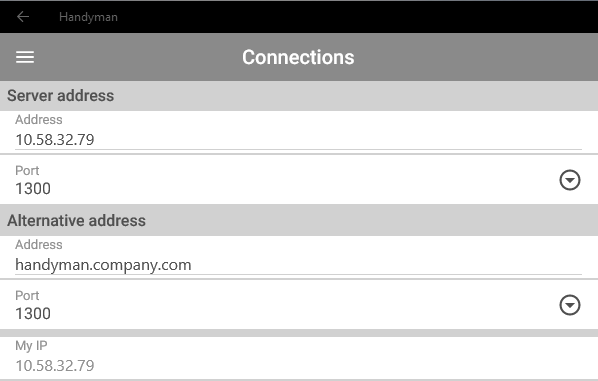Open the hamburger navigation menu
This screenshot has width=598, height=381.
[25, 57]
